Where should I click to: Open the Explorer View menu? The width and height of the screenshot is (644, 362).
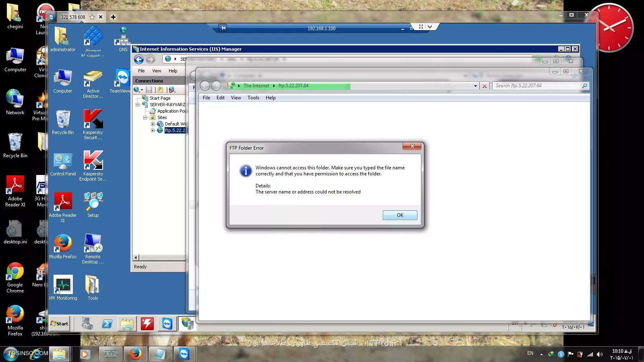point(236,98)
